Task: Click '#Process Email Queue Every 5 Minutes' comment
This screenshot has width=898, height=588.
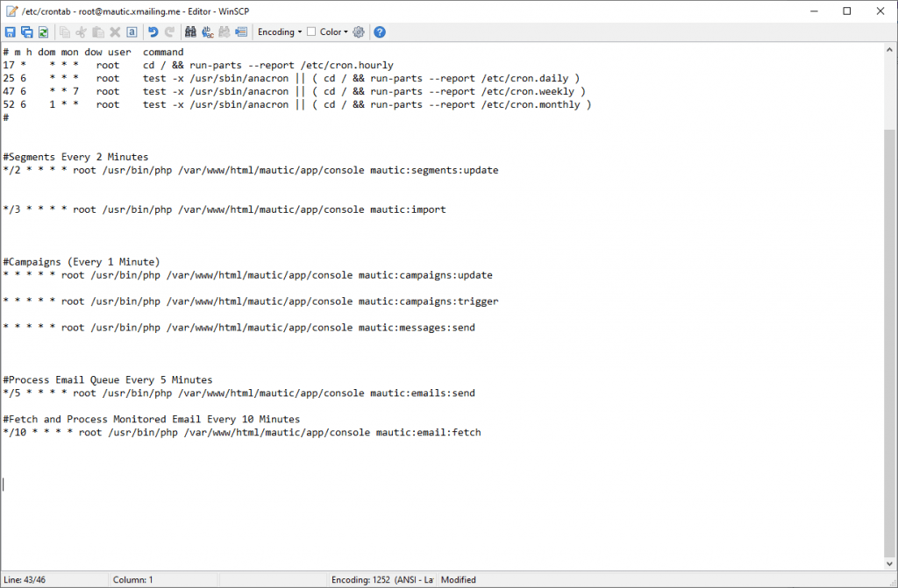Action: (108, 379)
